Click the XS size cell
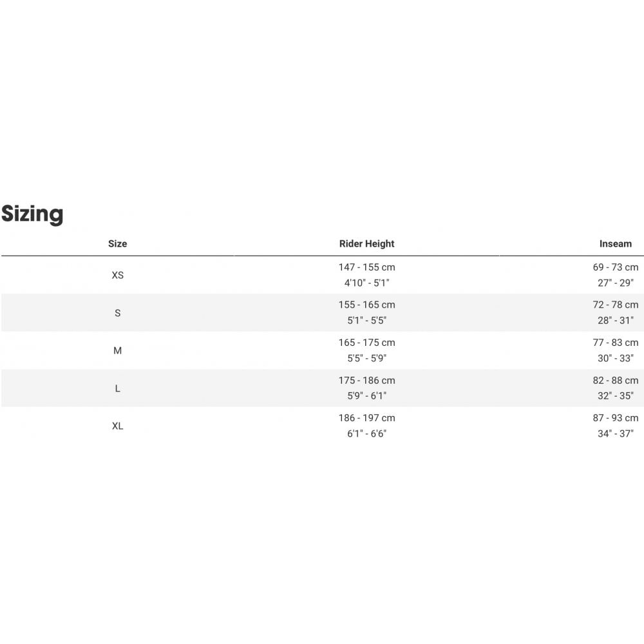Viewport: 644px width, 644px height. click(x=117, y=275)
